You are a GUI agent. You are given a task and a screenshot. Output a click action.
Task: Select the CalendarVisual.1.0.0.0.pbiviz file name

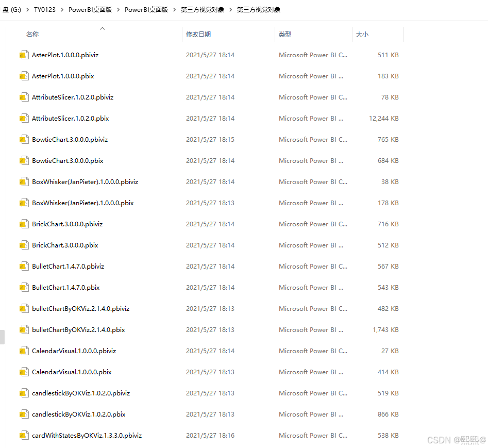coord(74,352)
